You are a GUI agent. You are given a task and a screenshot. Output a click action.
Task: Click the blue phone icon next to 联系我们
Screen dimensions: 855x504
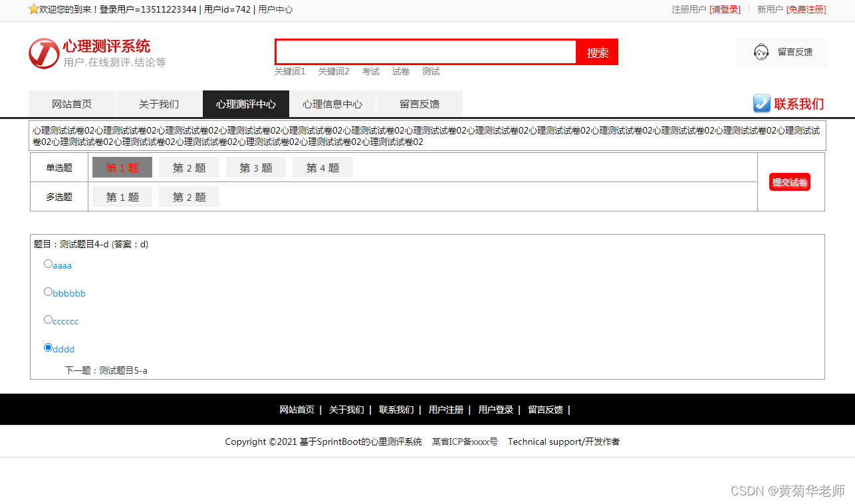click(761, 104)
